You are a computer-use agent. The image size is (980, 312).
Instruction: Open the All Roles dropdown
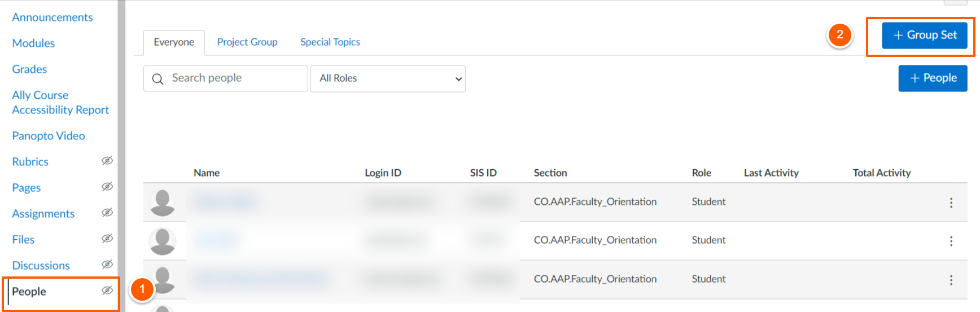click(388, 78)
